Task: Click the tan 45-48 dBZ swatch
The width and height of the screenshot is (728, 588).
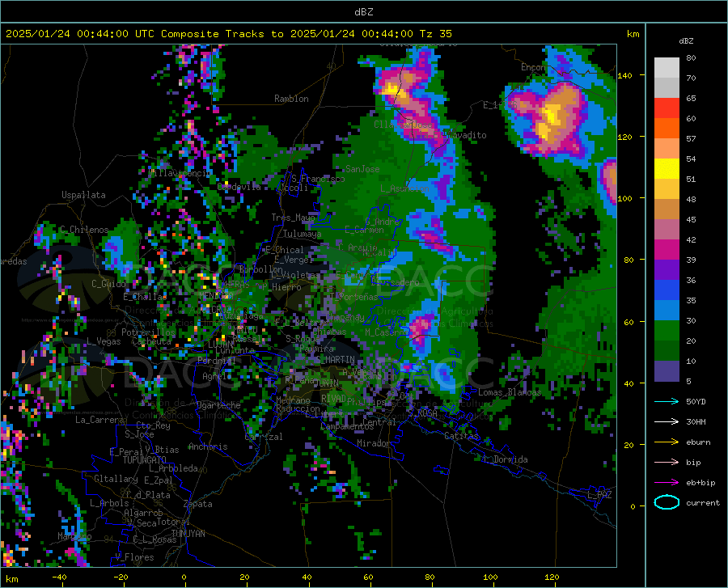Action: click(667, 209)
